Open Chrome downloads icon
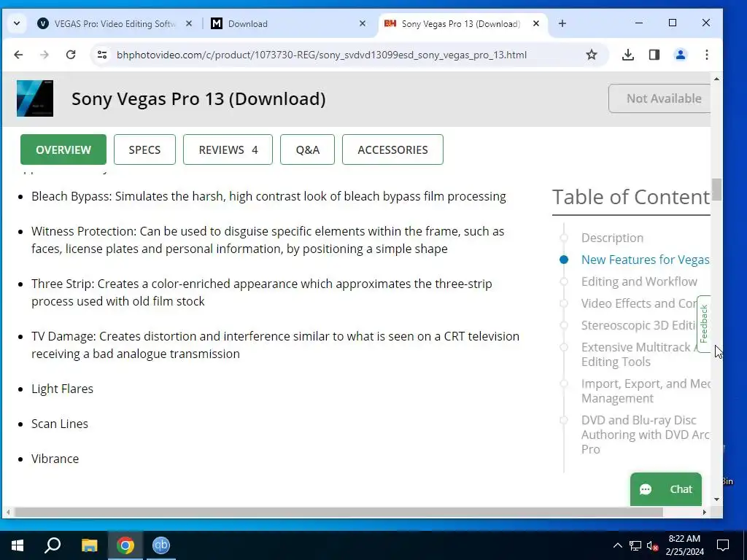The height and width of the screenshot is (560, 747). point(628,55)
